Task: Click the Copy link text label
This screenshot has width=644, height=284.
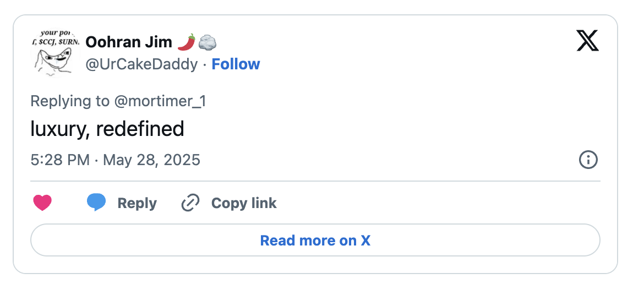Action: [244, 203]
